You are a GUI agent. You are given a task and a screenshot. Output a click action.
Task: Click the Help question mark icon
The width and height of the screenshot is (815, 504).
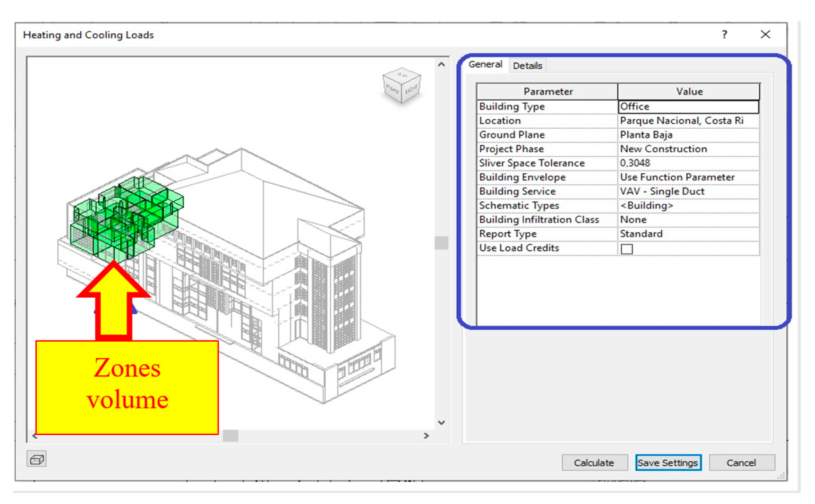coord(724,35)
